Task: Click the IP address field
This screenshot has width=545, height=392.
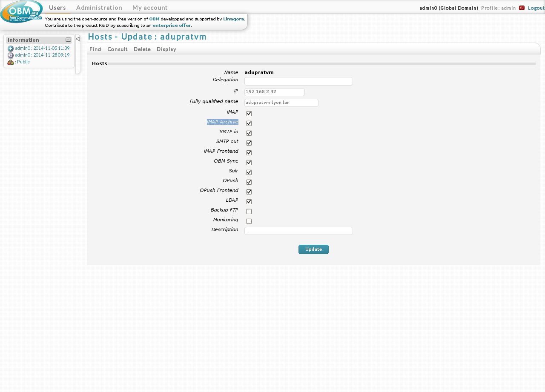Action: tap(275, 92)
